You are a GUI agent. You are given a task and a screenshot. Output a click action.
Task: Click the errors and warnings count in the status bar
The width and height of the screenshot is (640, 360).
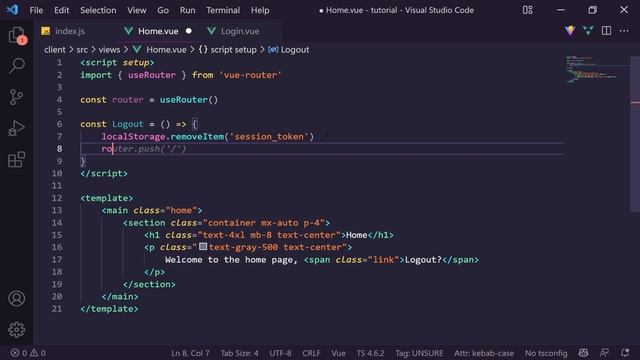pos(28,353)
